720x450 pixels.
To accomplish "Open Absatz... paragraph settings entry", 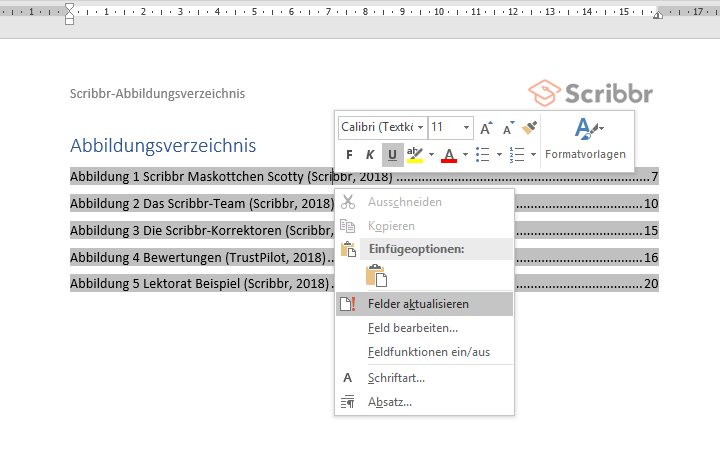I will 424,402.
